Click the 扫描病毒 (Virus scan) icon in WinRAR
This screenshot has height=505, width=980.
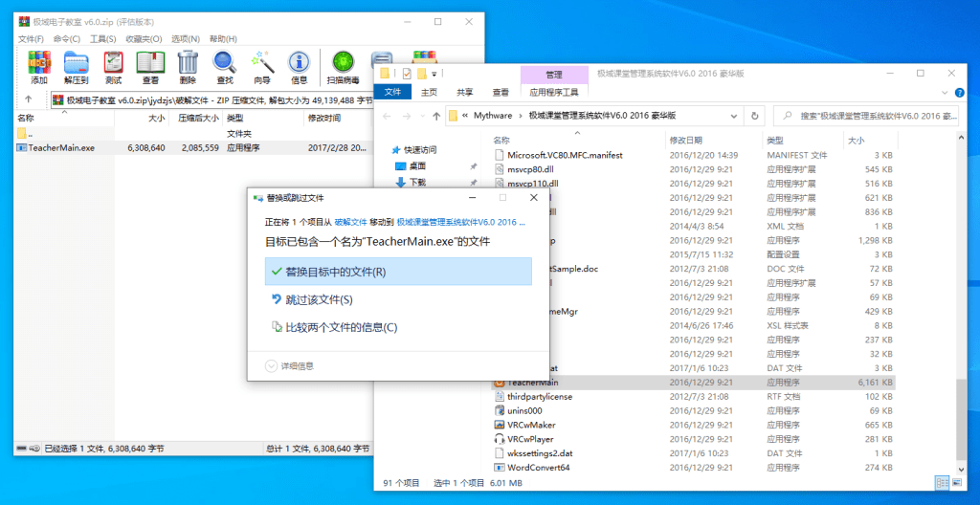pyautogui.click(x=344, y=68)
